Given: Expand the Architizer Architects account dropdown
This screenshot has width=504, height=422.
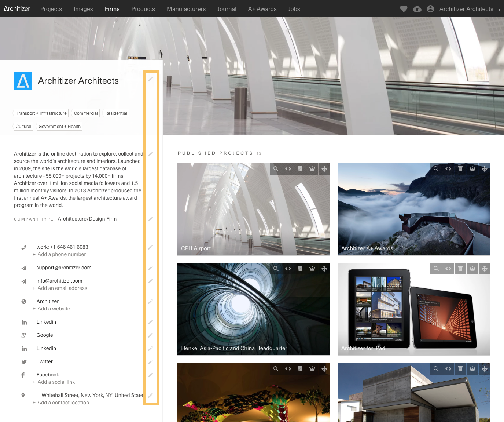Looking at the screenshot, I should tap(499, 10).
